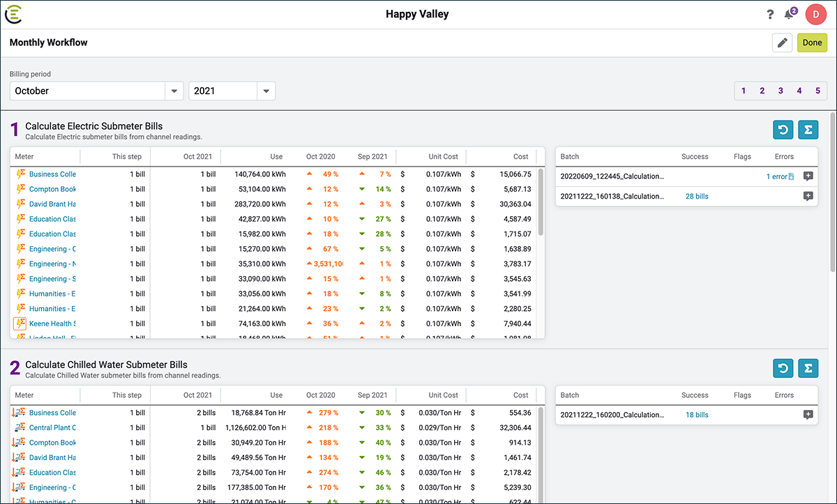Viewport: 837px width, 504px height.
Task: Click the pencil edit workflow button
Action: pyautogui.click(x=782, y=43)
